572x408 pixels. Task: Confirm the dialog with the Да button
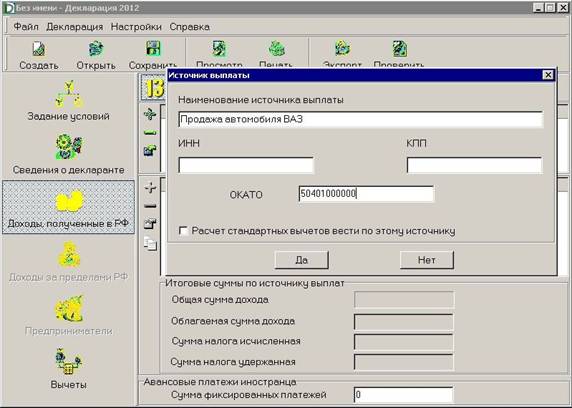(302, 260)
